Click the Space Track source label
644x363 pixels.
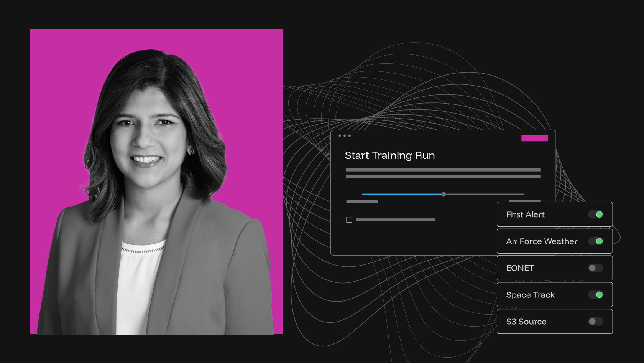point(530,295)
